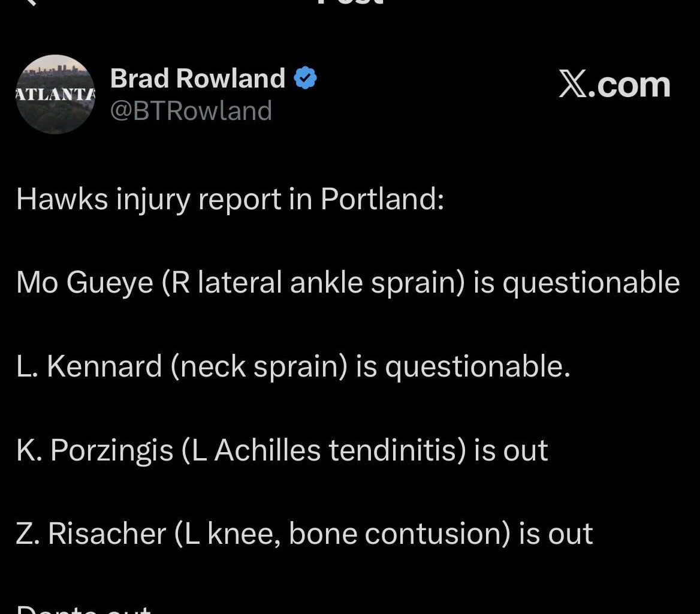700x614 pixels.
Task: Open the Brad Rowland display name
Action: tap(198, 79)
